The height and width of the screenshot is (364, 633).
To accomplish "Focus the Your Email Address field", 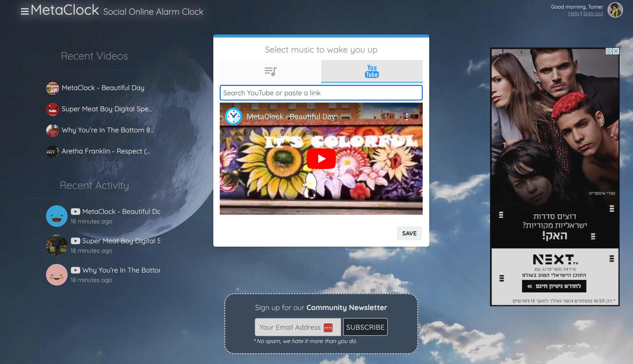I will [x=298, y=327].
